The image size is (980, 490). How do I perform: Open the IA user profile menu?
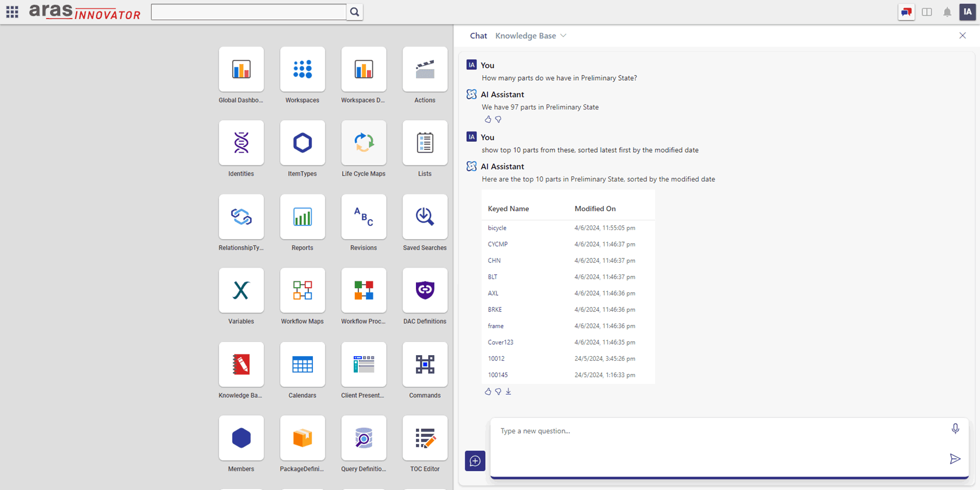[x=967, y=12]
